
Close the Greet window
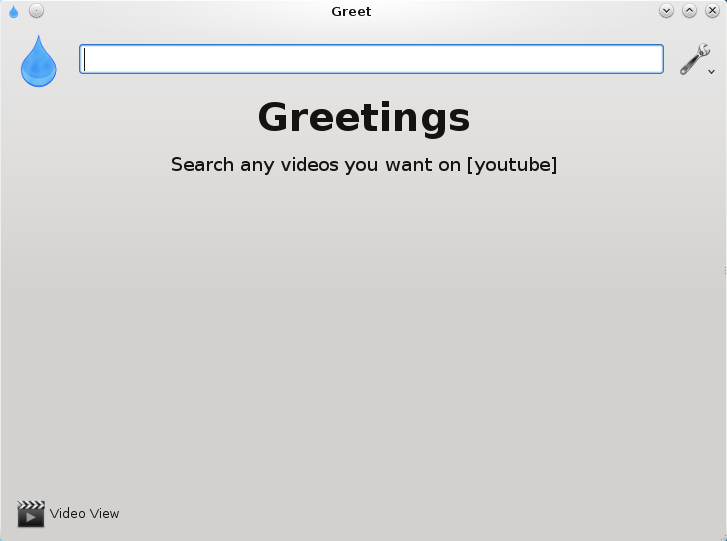(712, 11)
